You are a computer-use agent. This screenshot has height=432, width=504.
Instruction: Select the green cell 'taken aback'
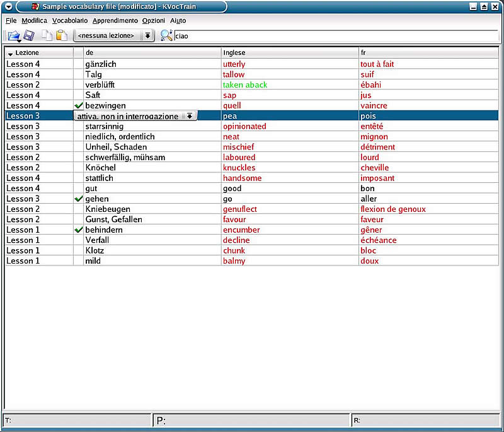click(x=290, y=85)
